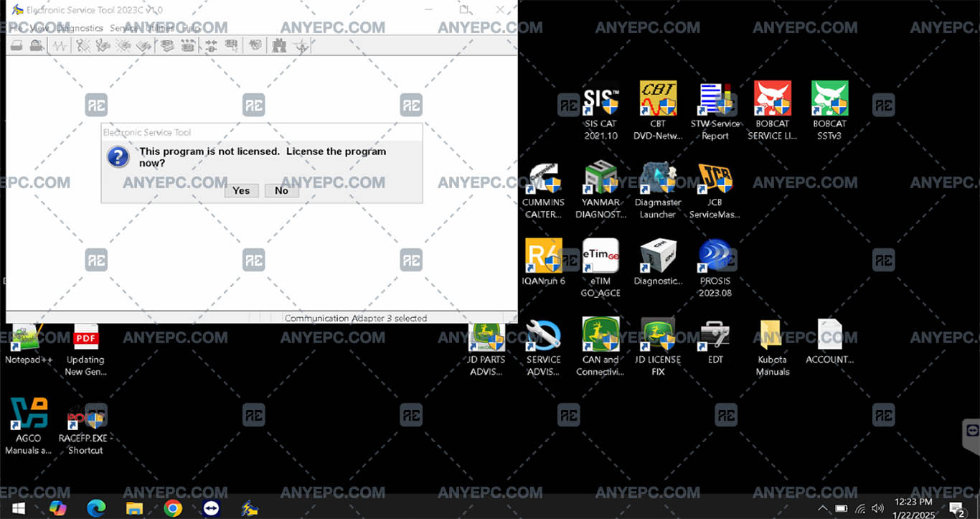Expand the system tray hidden icons chevron

(x=822, y=508)
